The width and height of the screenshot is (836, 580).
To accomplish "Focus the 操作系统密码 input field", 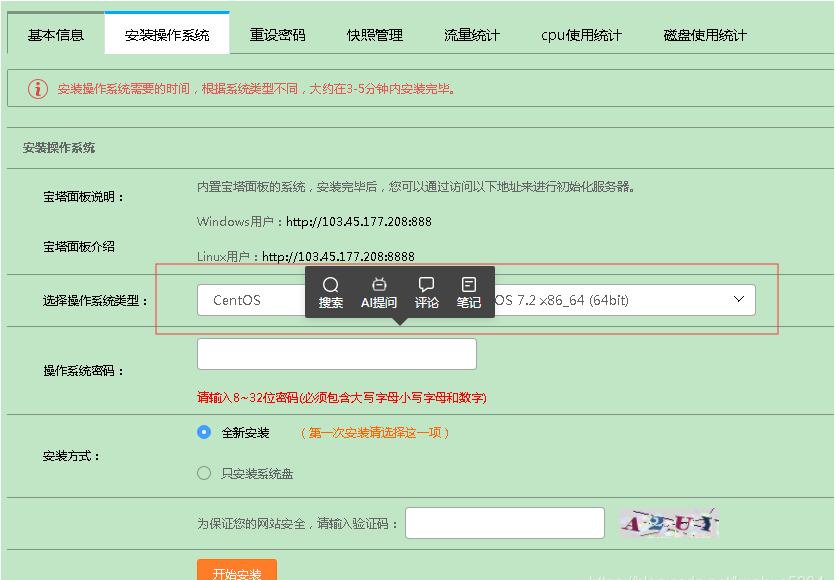I will (x=337, y=354).
